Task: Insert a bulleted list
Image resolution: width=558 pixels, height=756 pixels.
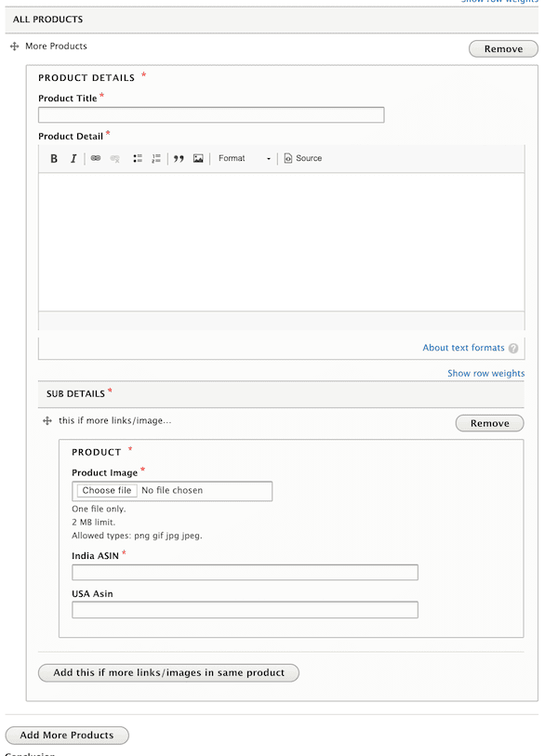Action: coord(138,158)
